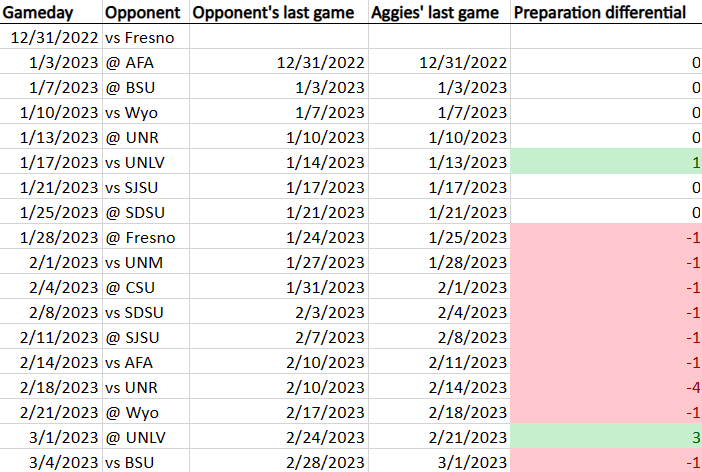Select the @ SDSU opponent cell
Screen dimensions: 702x472
(146, 212)
